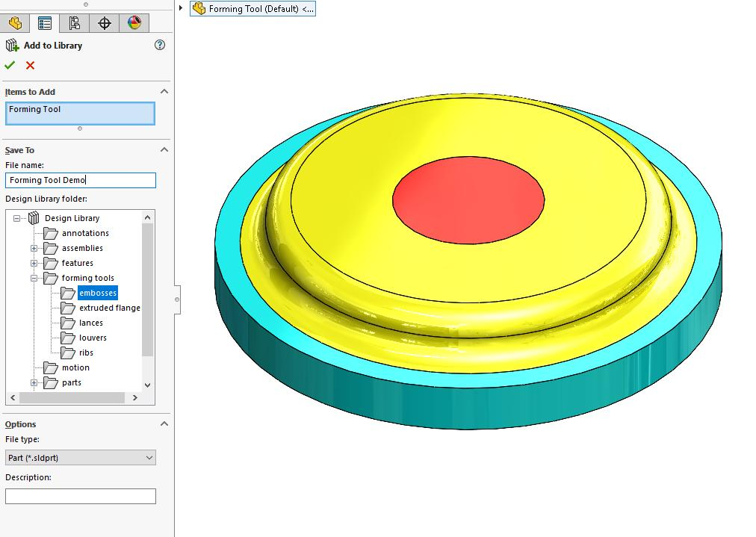Switch to the PropertyManager tab
The width and height of the screenshot is (756, 537).
coord(45,23)
